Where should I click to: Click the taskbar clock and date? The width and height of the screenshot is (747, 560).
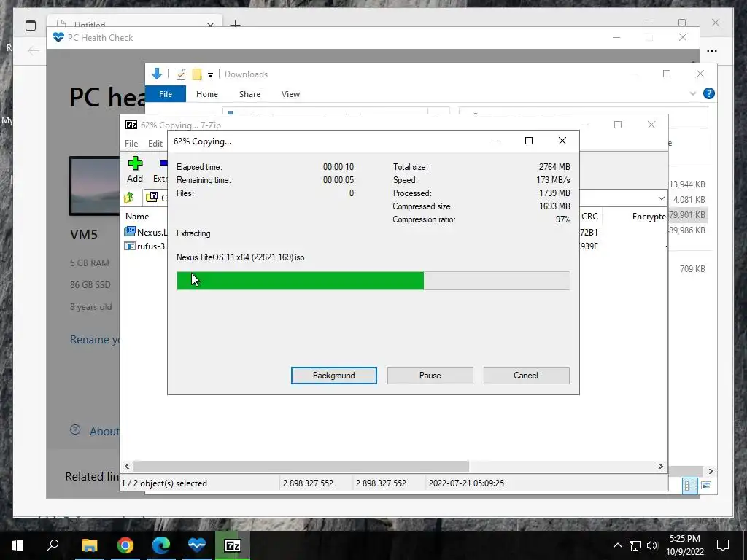click(x=684, y=545)
